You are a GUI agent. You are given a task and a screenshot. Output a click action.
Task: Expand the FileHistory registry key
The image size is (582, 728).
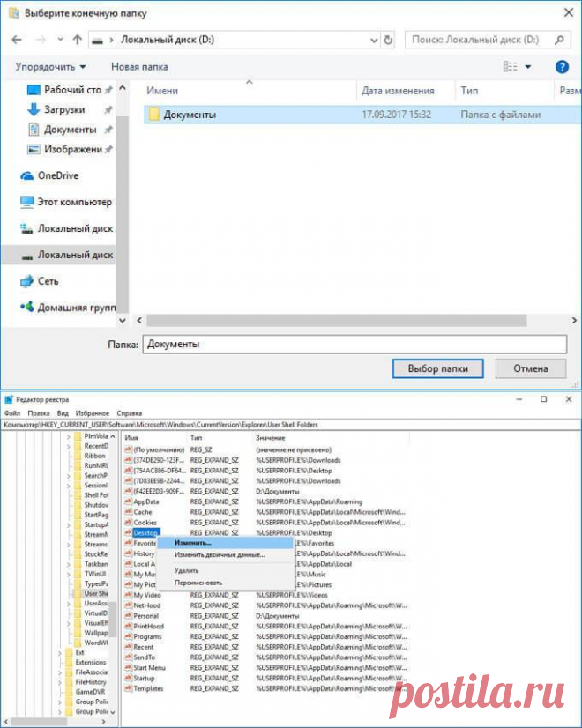60,682
